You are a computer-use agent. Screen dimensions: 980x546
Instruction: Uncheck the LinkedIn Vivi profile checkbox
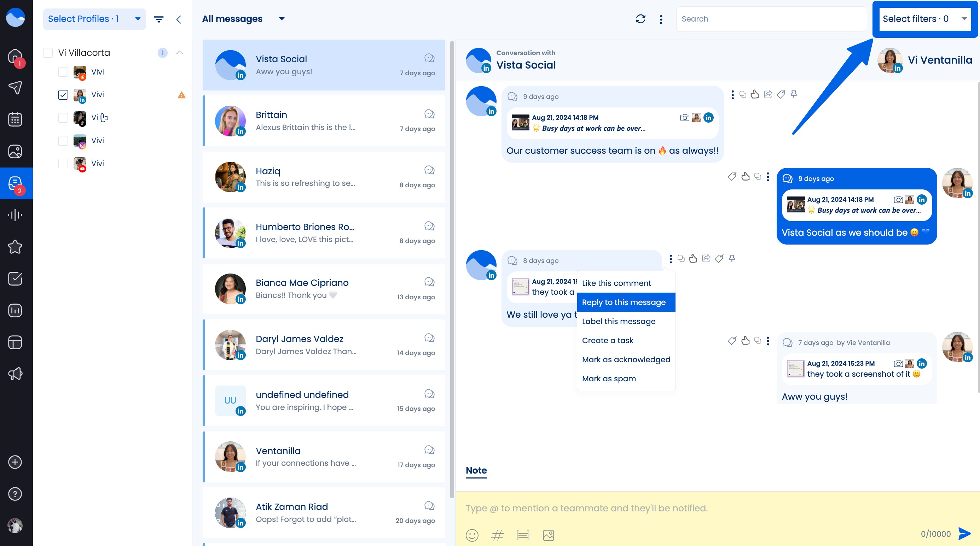click(x=63, y=95)
